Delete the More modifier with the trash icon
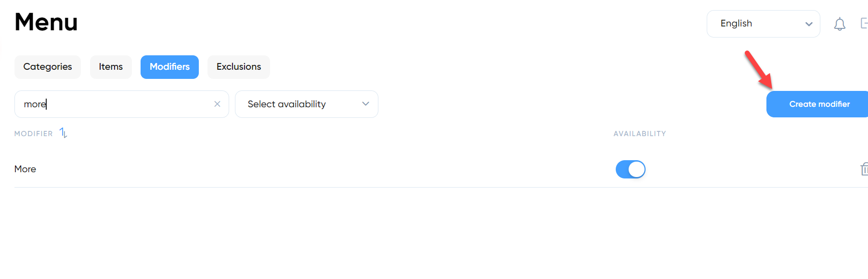Viewport: 868px width, 279px height. point(864,169)
